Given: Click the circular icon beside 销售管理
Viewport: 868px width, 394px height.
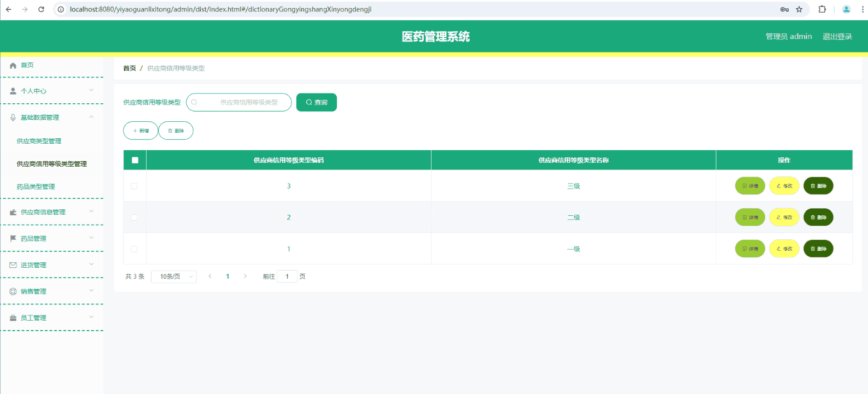Looking at the screenshot, I should (13, 292).
